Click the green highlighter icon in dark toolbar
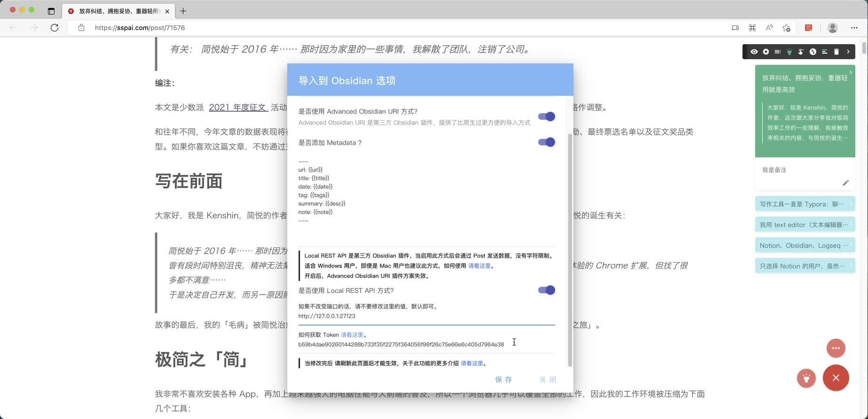The height and width of the screenshot is (419, 868). [789, 52]
